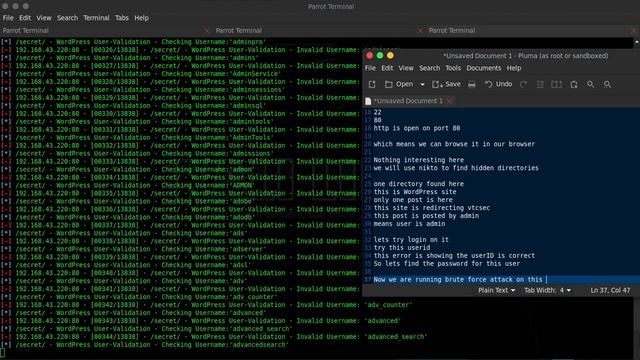This screenshot has width=640, height=360.
Task: Click the yellow button of Pluma window
Action: pyautogui.click(x=390, y=56)
